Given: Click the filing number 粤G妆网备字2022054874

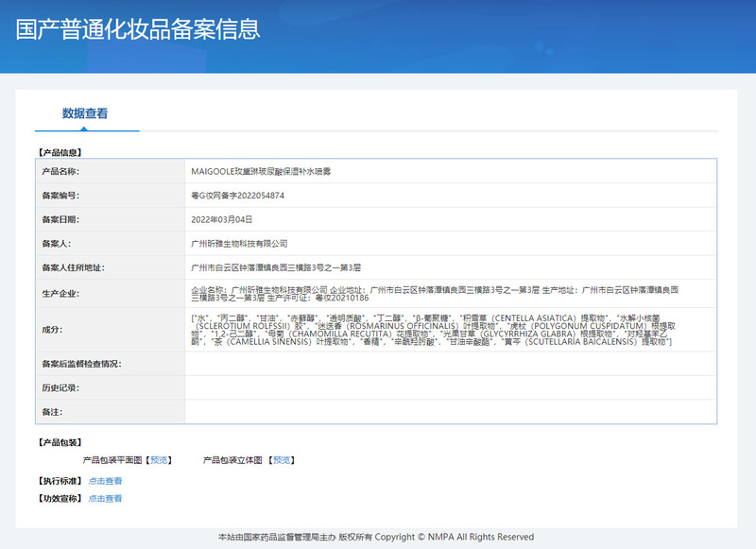Looking at the screenshot, I should pos(237,196).
